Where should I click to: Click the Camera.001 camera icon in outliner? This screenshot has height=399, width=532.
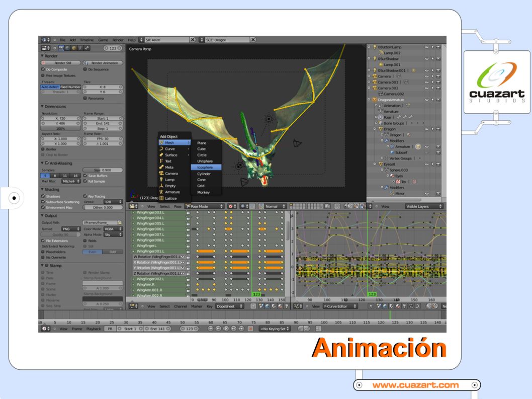375,82
